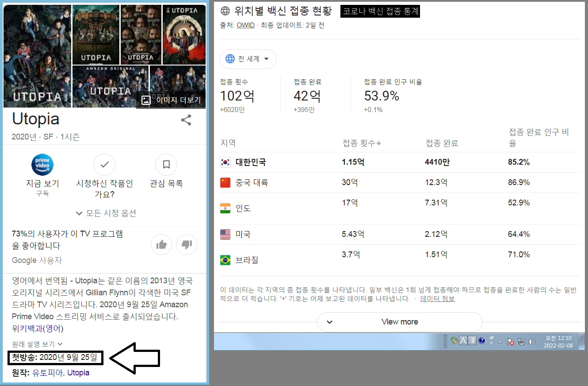Select the South Korea row name

[251, 162]
